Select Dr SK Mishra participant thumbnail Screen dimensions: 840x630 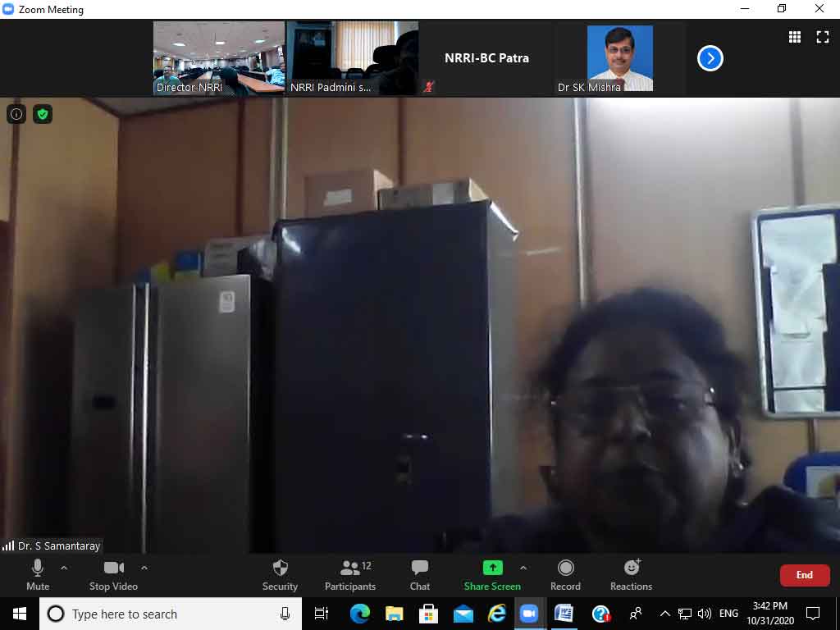620,58
